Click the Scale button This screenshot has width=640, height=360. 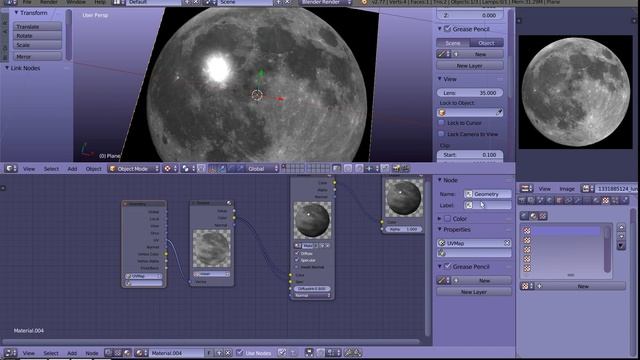(37, 45)
